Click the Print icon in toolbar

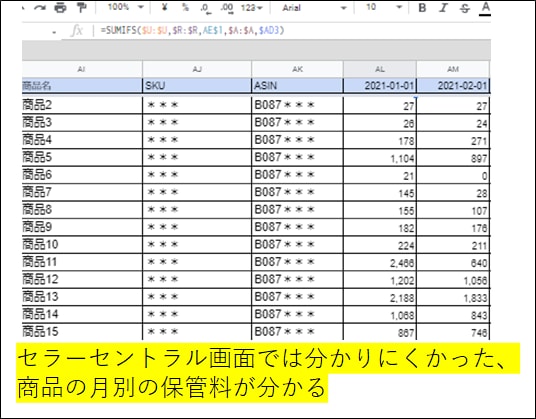click(x=61, y=7)
